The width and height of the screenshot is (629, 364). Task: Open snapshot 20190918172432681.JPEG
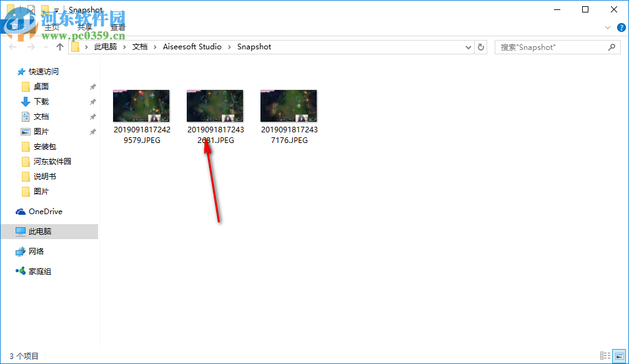[215, 106]
